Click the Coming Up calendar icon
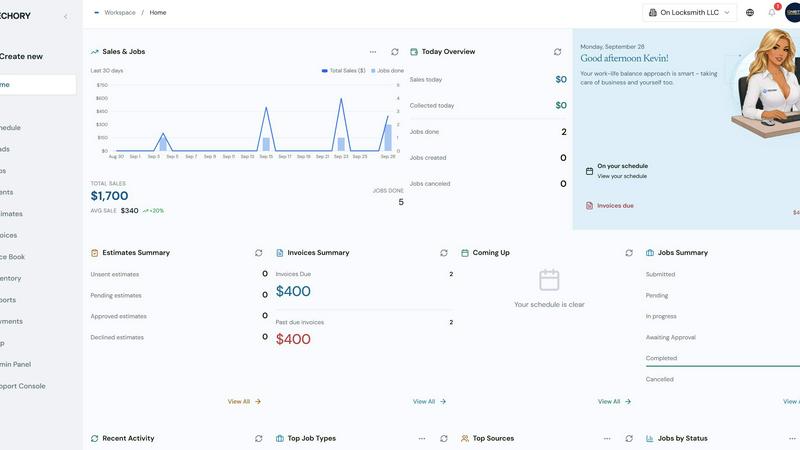This screenshot has width=800, height=450. [465, 253]
